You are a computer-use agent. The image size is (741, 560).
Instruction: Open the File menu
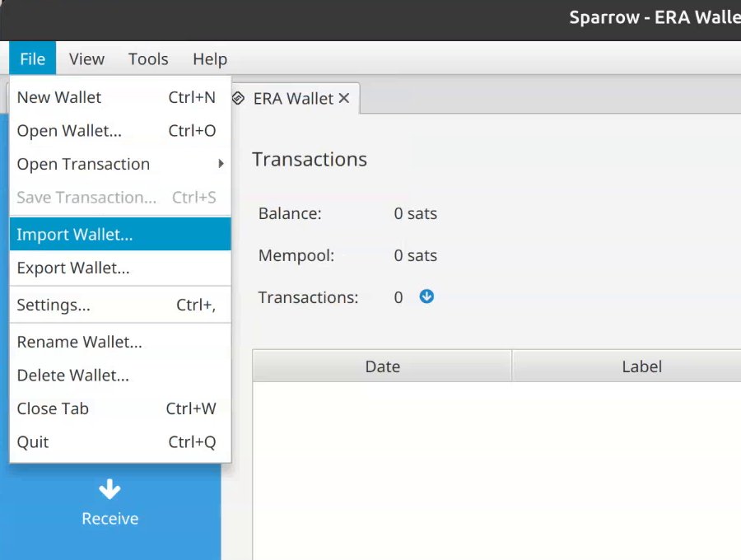33,58
